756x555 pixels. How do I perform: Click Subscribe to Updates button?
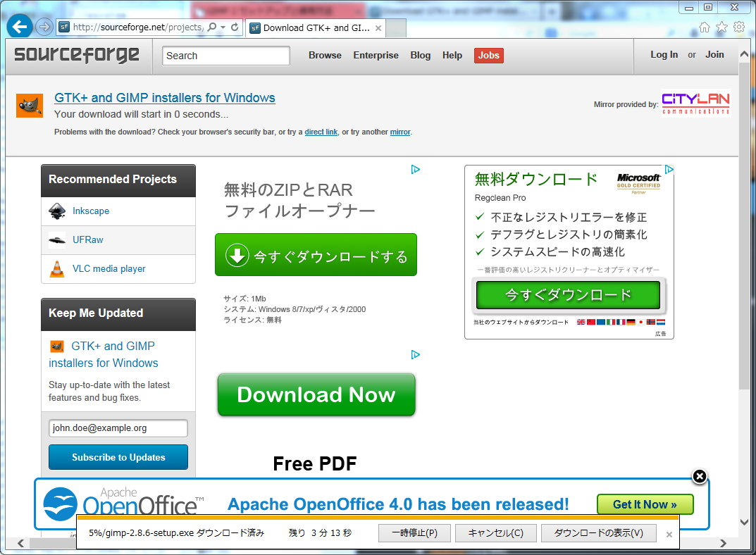coord(118,457)
